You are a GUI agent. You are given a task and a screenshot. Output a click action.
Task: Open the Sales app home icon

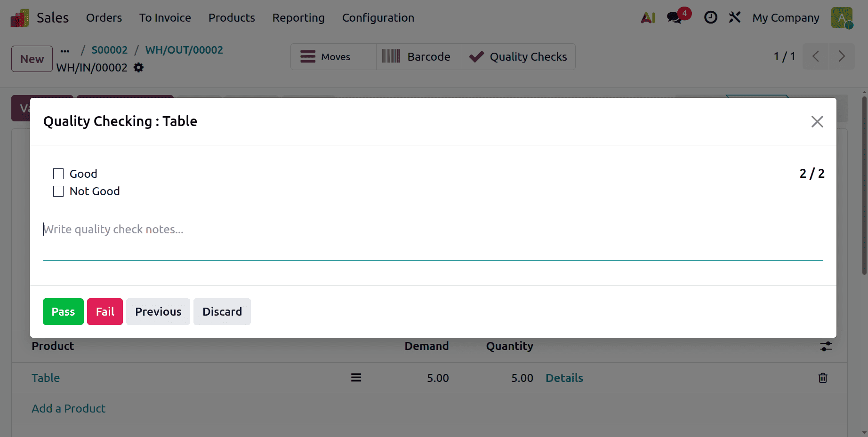pos(20,18)
